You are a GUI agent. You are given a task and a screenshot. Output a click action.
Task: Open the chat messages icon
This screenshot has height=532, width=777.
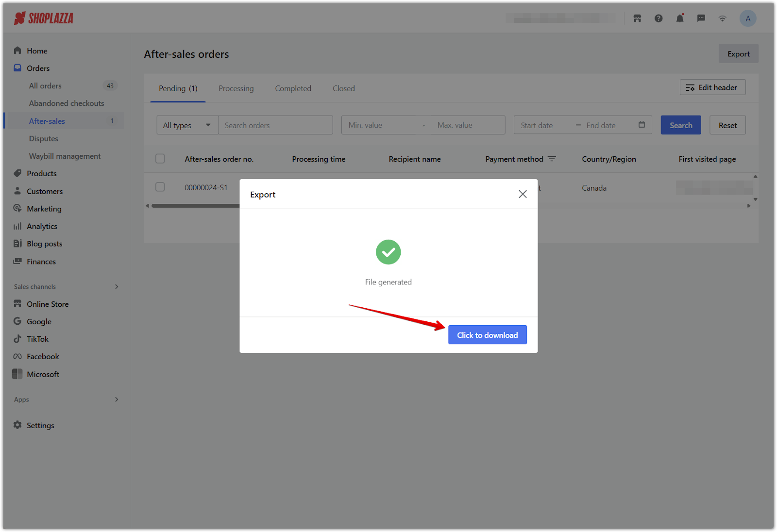tap(701, 18)
